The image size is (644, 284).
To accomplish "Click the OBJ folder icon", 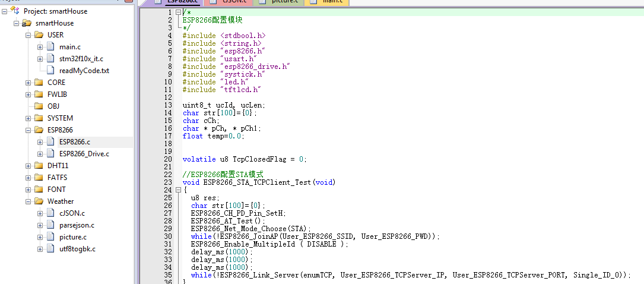I will pos(39,106).
